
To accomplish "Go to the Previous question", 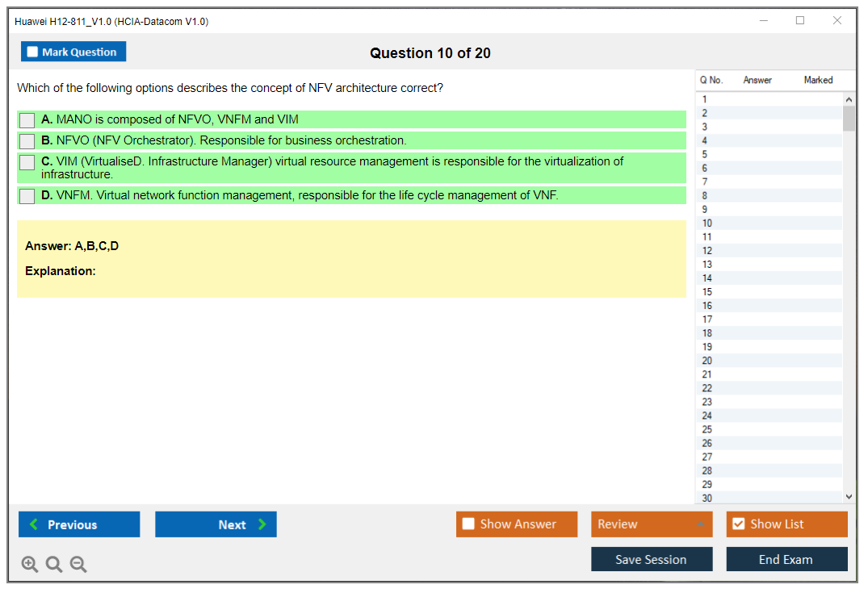I will (x=79, y=524).
